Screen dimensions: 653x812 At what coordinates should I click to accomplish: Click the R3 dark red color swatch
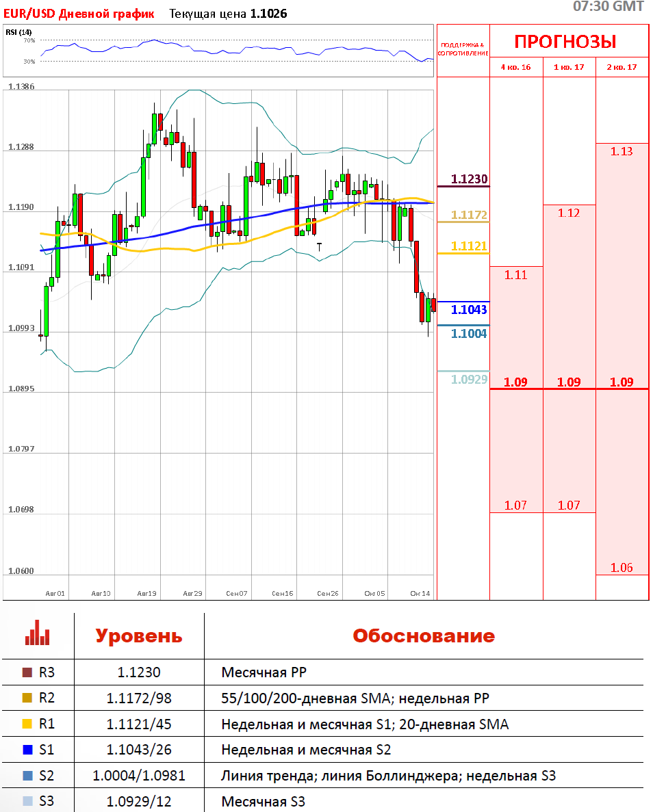pos(27,672)
